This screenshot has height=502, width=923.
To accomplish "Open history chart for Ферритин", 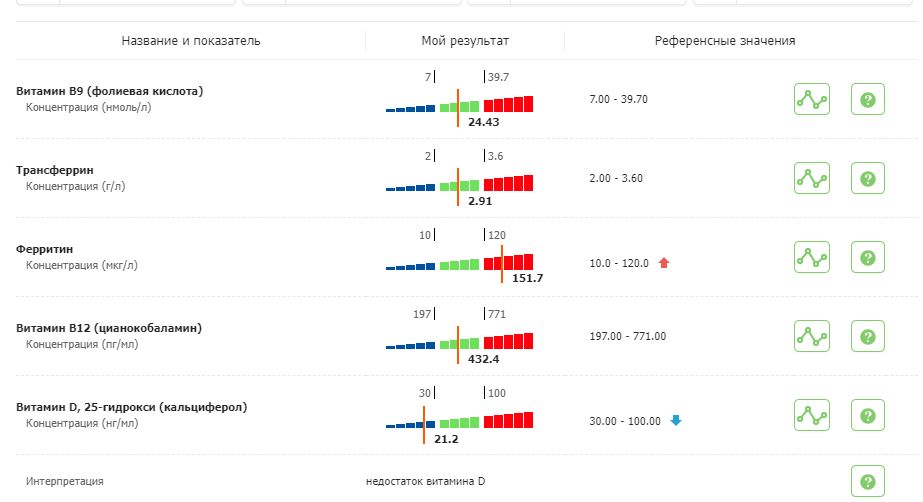I will click(x=812, y=257).
